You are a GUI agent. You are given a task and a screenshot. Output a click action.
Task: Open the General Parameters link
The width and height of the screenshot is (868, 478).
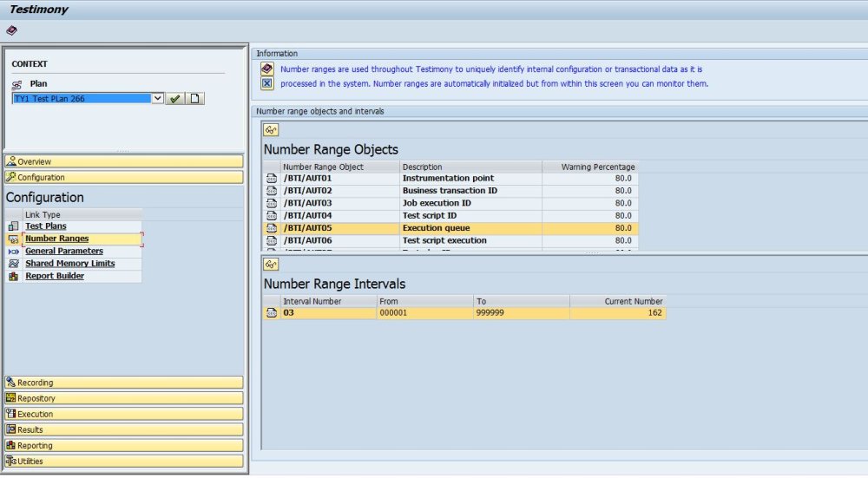tap(64, 252)
